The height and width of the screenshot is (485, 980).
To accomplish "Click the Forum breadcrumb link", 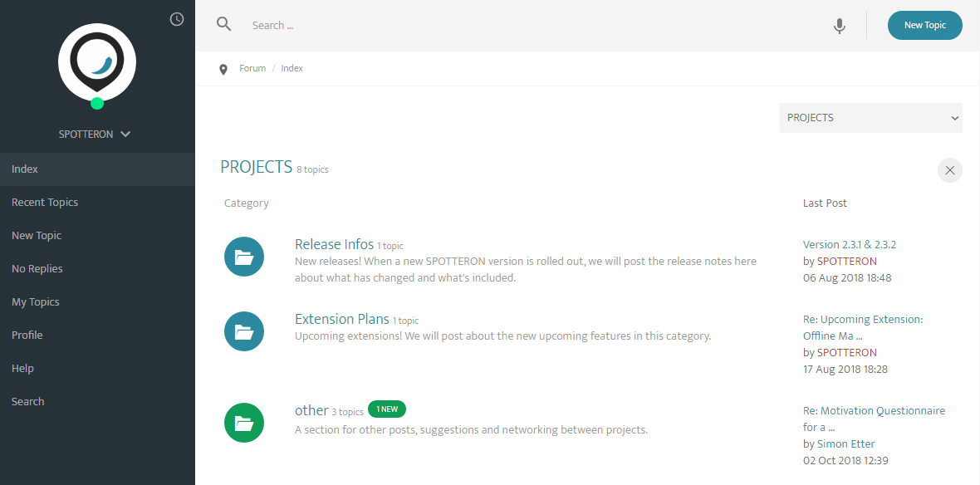I will (x=252, y=68).
